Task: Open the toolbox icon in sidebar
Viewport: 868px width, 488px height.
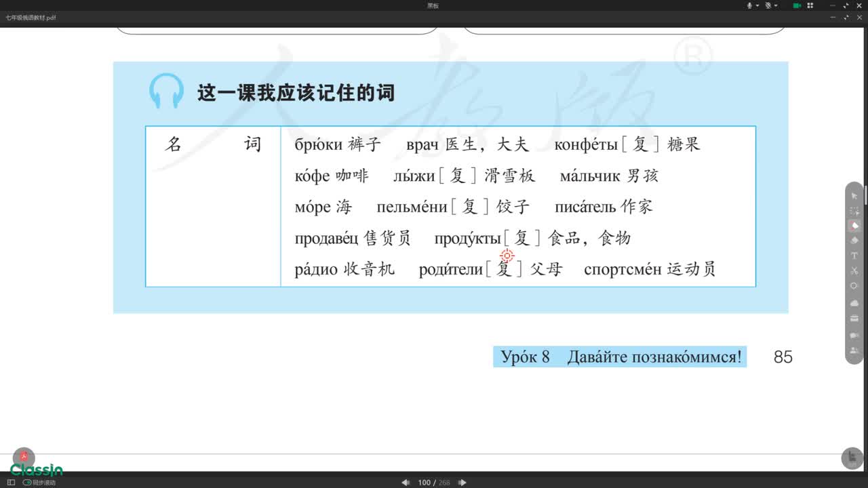Action: 854,319
